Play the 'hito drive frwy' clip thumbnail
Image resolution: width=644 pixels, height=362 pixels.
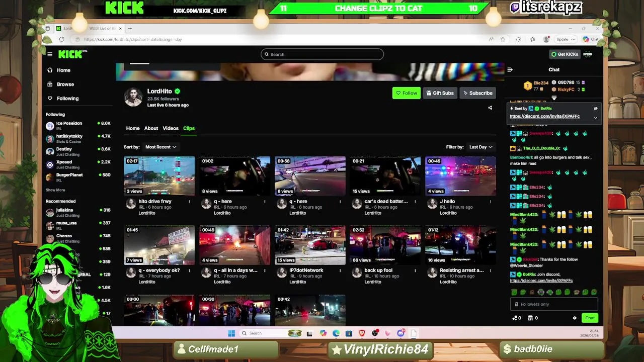pyautogui.click(x=159, y=175)
